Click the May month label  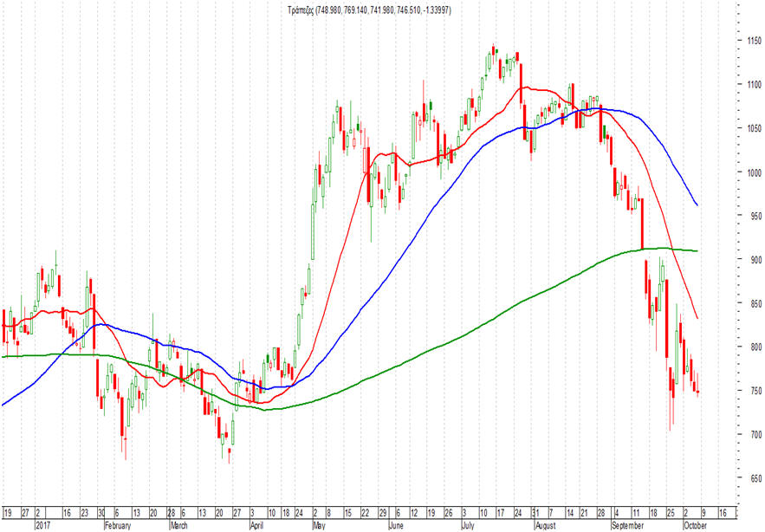(319, 526)
